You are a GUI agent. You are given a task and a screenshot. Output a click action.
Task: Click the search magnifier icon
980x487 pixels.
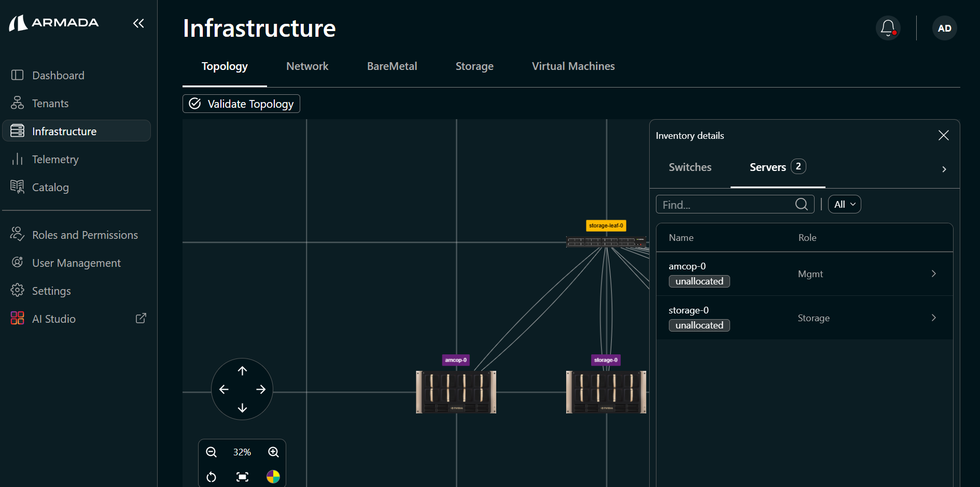pos(802,204)
